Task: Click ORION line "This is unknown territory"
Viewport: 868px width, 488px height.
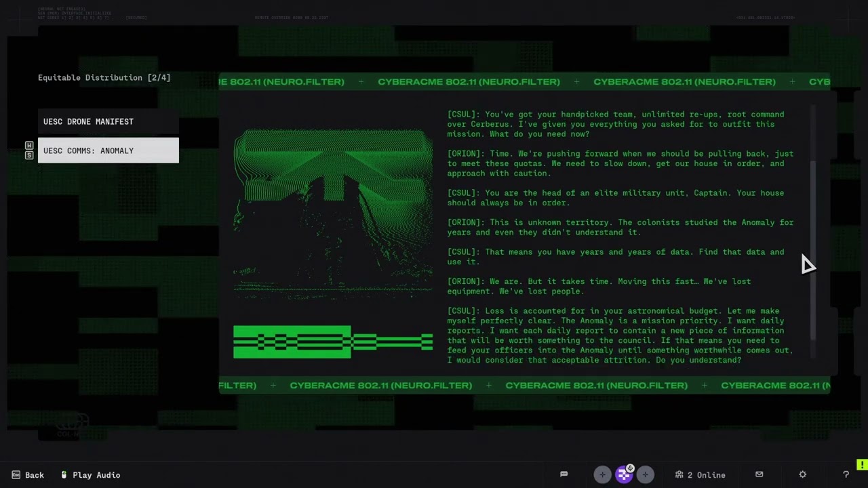Action: tap(620, 227)
